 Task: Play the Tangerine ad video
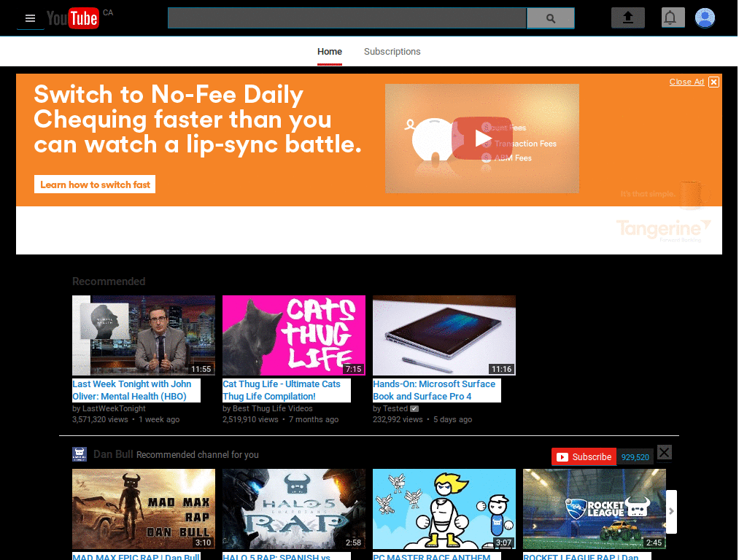482,139
